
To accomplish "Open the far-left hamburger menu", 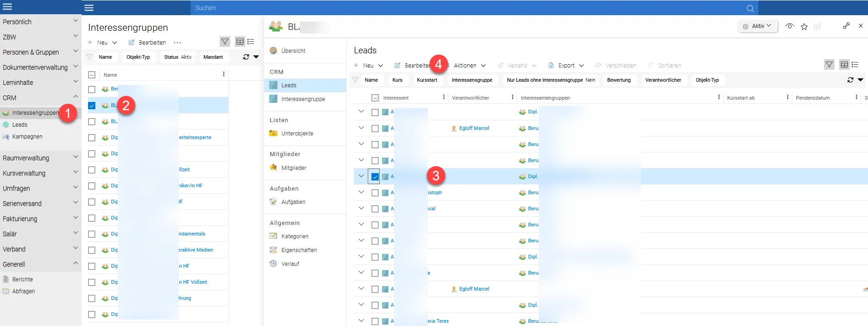I will pyautogui.click(x=7, y=7).
